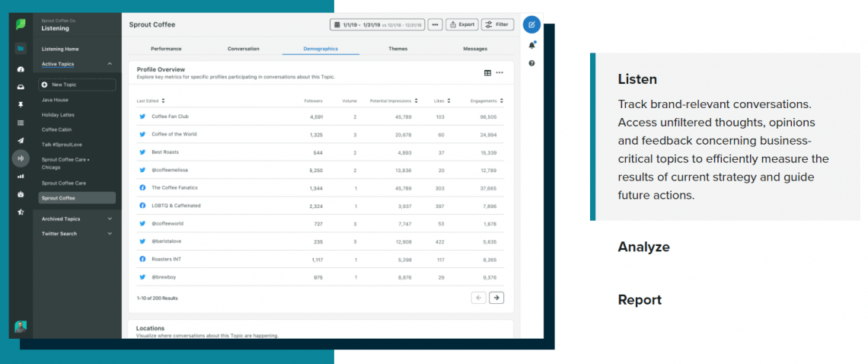This screenshot has height=364, width=868.
Task: Click the @coffeemelissa profile name
Action: coord(170,170)
